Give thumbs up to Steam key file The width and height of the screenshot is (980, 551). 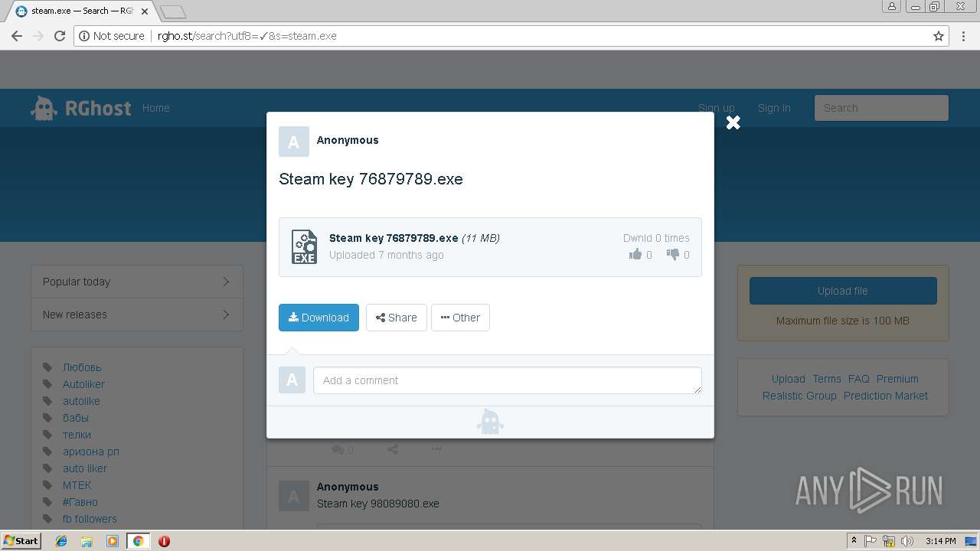635,255
